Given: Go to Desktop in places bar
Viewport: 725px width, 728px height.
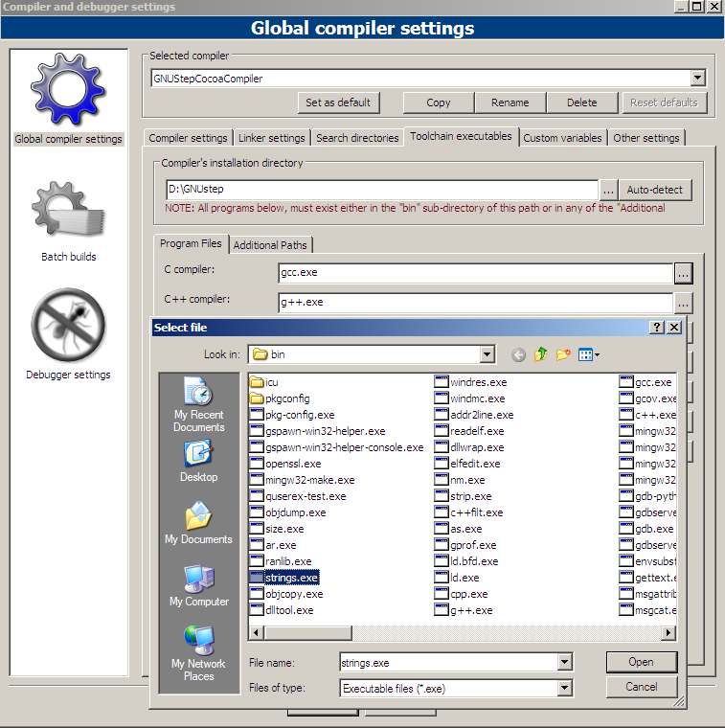Looking at the screenshot, I should point(198,462).
